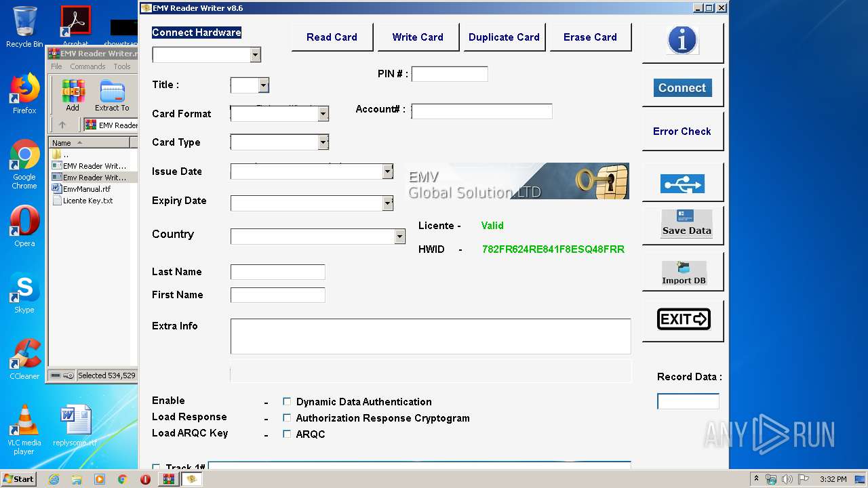Viewport: 868px width, 488px height.
Task: Click the volume speaker tray icon
Action: [x=787, y=479]
